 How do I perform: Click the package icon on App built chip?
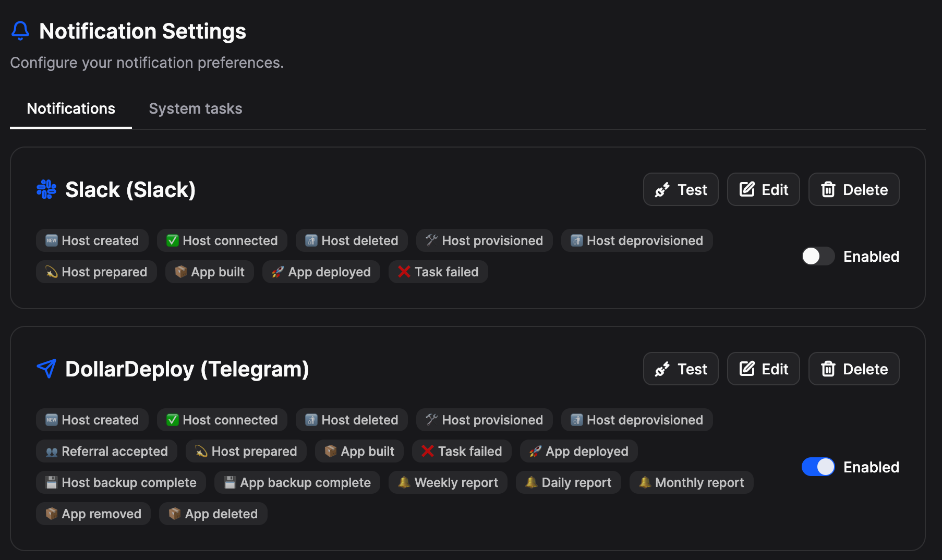pyautogui.click(x=181, y=272)
